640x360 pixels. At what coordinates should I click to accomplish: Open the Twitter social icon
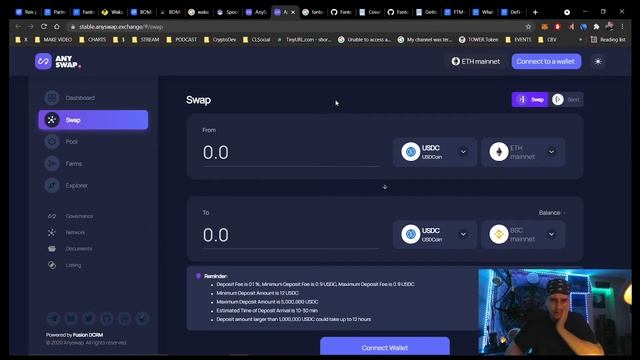pos(89,318)
